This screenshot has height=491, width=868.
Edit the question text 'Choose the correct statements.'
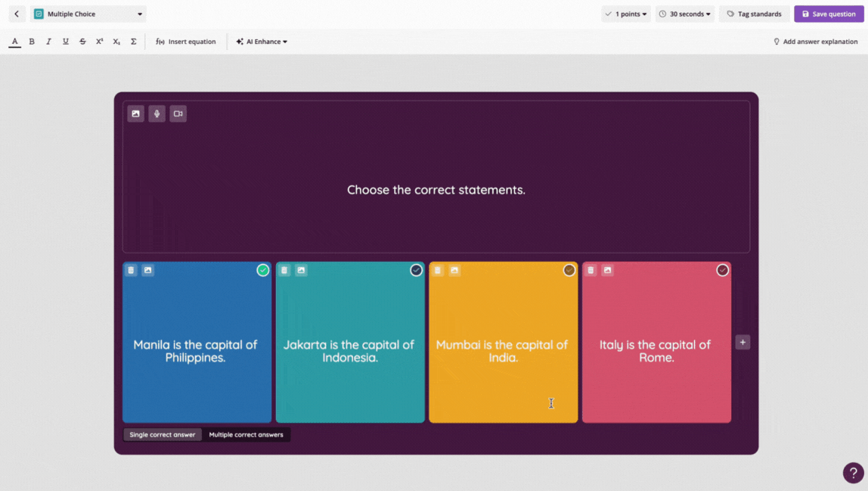pyautogui.click(x=436, y=190)
